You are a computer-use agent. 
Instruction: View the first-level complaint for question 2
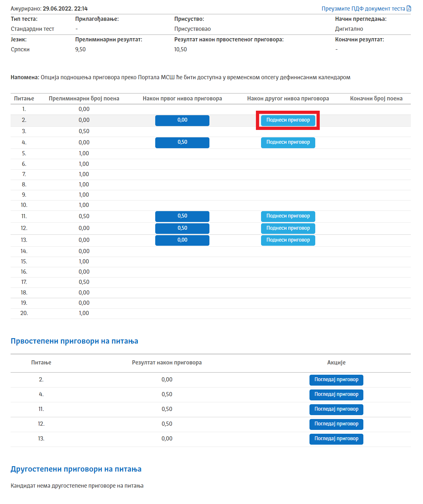coord(336,380)
